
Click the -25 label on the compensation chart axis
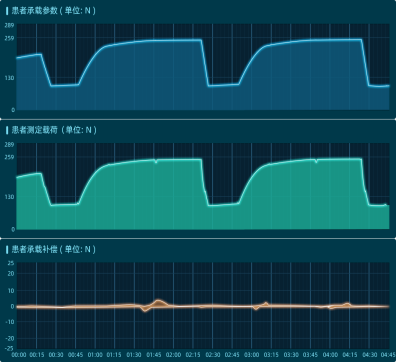coord(10,348)
